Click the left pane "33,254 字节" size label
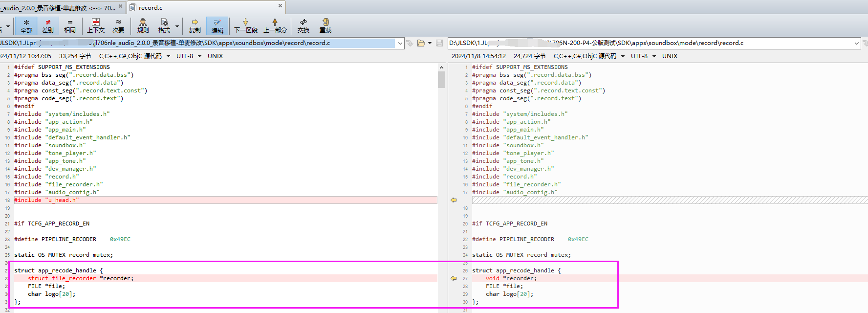Viewport: 868px width, 313px height. pyautogui.click(x=75, y=56)
